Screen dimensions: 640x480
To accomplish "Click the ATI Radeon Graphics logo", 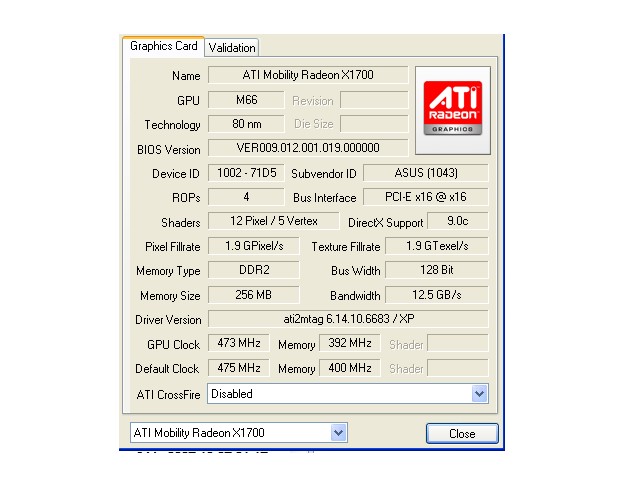I will pyautogui.click(x=453, y=110).
